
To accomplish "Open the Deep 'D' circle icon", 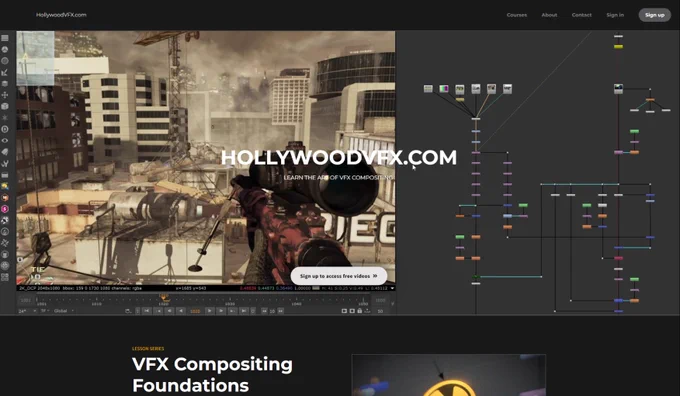I will 5,129.
